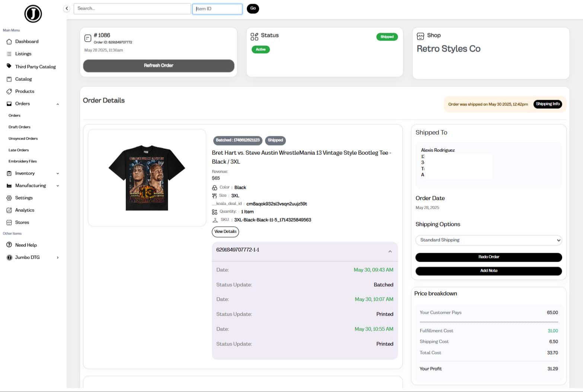Click the Jumbo logo at top left
The image size is (583, 392).
click(33, 14)
